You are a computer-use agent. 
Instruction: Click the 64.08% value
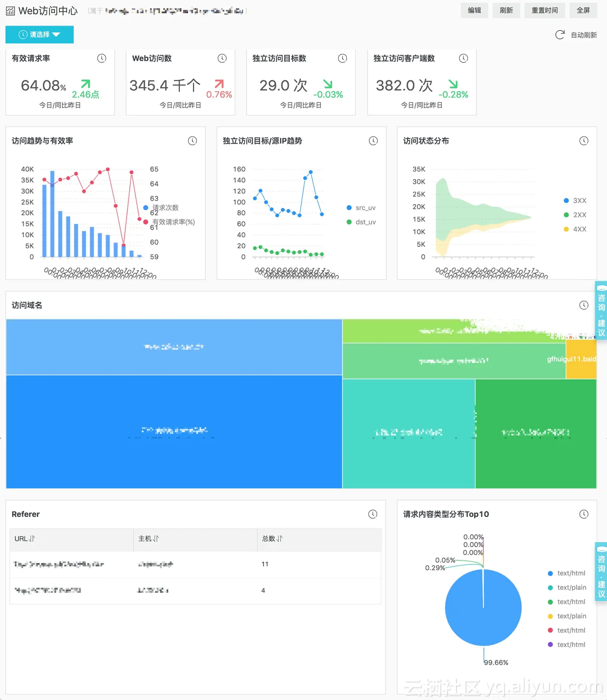coord(44,85)
